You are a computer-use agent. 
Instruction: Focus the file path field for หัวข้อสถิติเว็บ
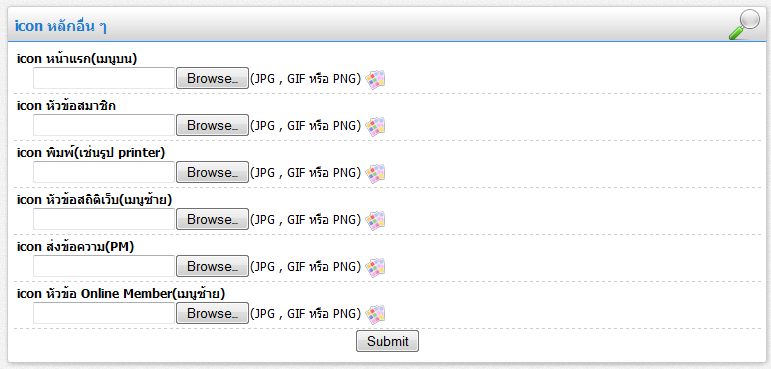click(x=104, y=219)
